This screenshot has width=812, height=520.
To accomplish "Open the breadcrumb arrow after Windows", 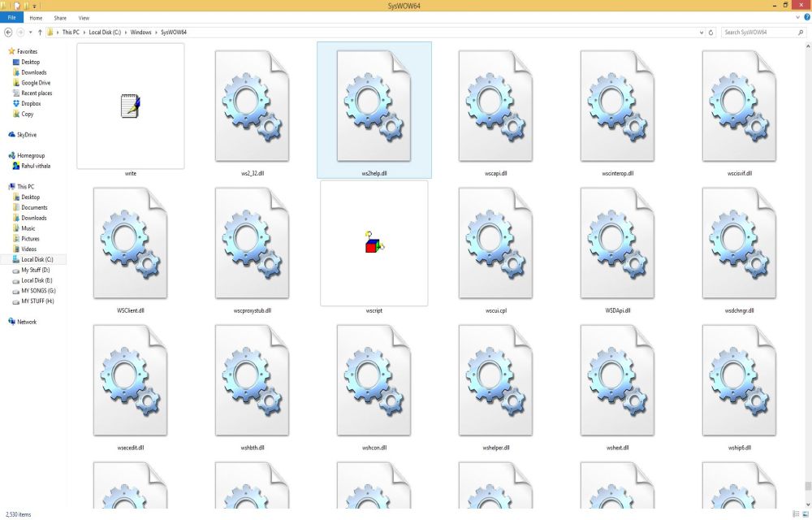I will (x=156, y=32).
